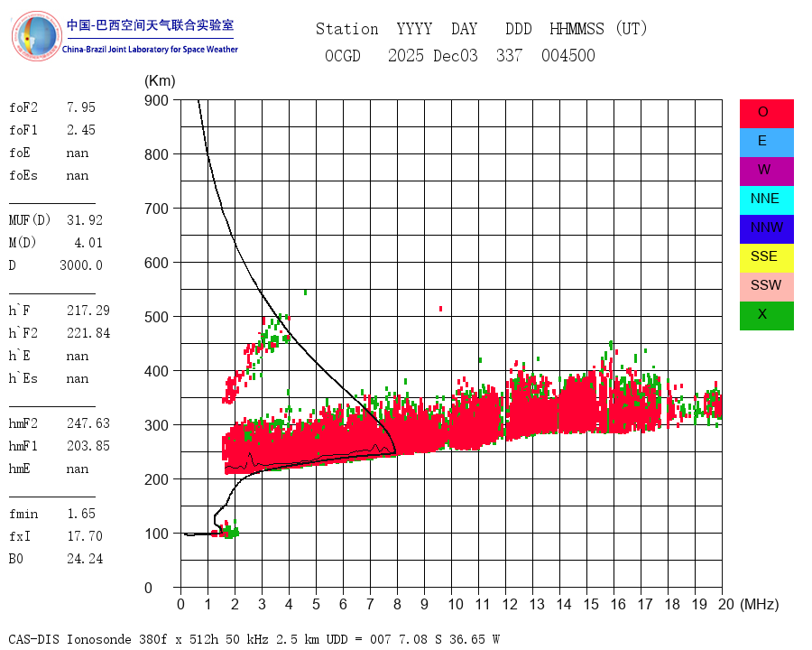Click the day-of-year value 337

coord(509,55)
